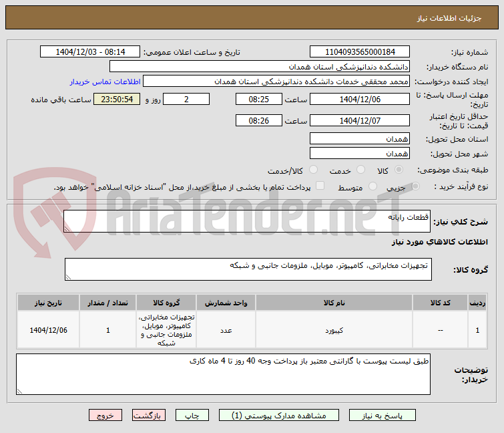Click the نام دستگاه خریدار field
Image resolution: width=504 pixels, height=433 pixels.
click(260, 67)
